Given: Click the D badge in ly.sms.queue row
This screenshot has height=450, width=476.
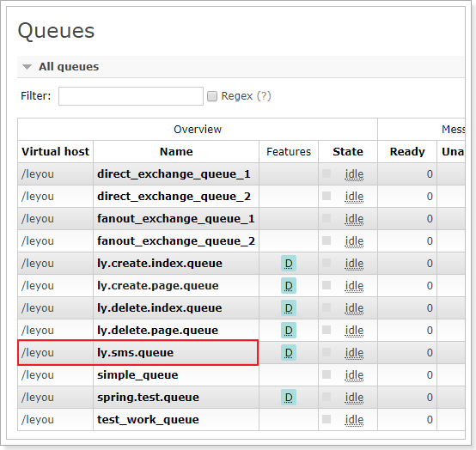Looking at the screenshot, I should click(289, 353).
